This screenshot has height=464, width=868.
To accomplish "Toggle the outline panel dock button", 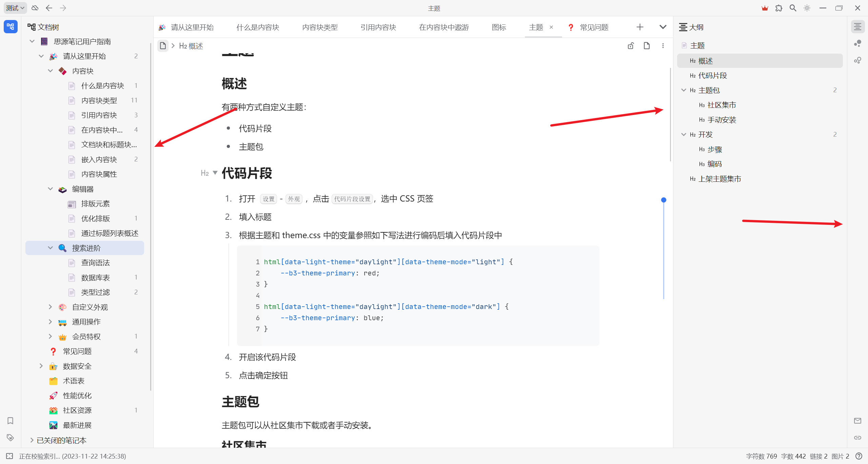I will click(x=857, y=27).
